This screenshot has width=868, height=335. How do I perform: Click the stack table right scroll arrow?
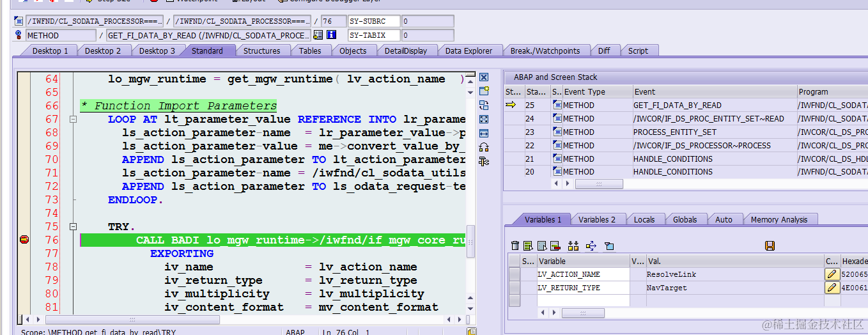pyautogui.click(x=567, y=183)
